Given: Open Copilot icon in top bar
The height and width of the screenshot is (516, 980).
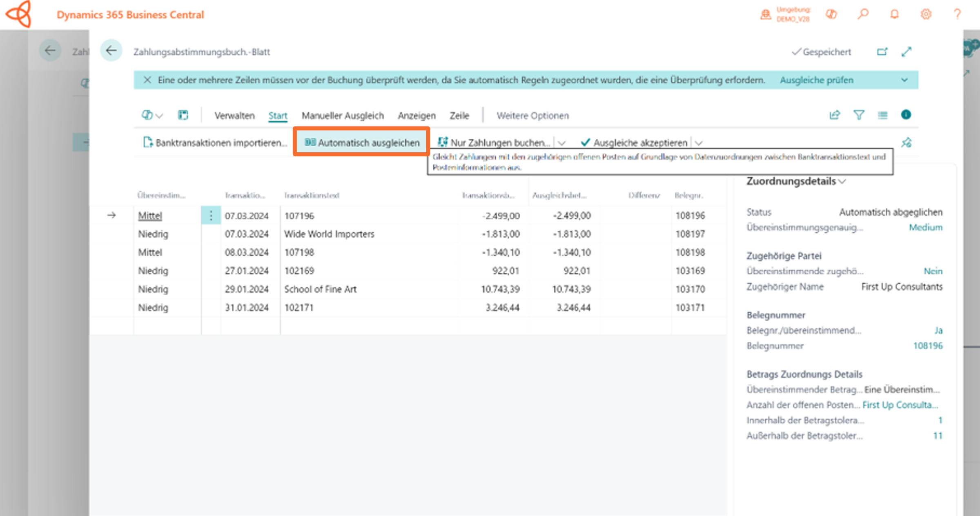Looking at the screenshot, I should (831, 14).
